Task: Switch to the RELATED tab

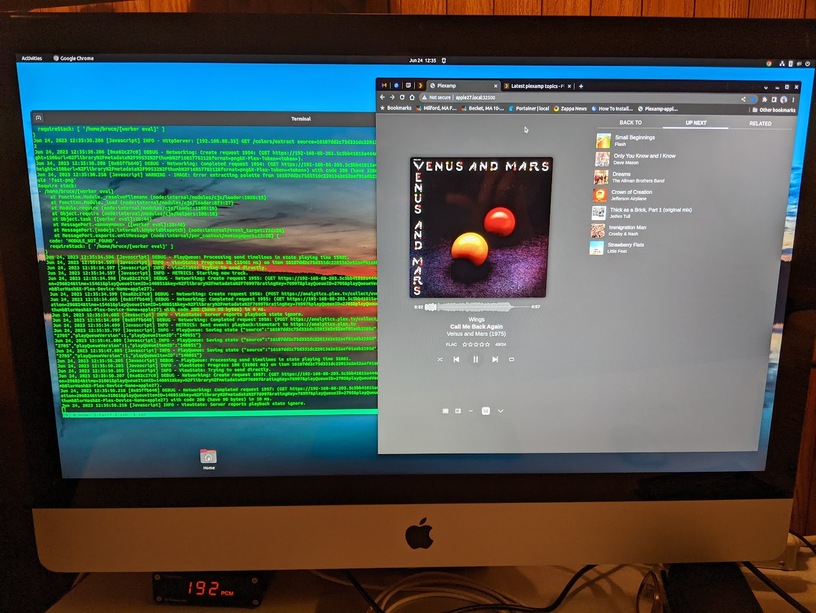Action: (760, 123)
